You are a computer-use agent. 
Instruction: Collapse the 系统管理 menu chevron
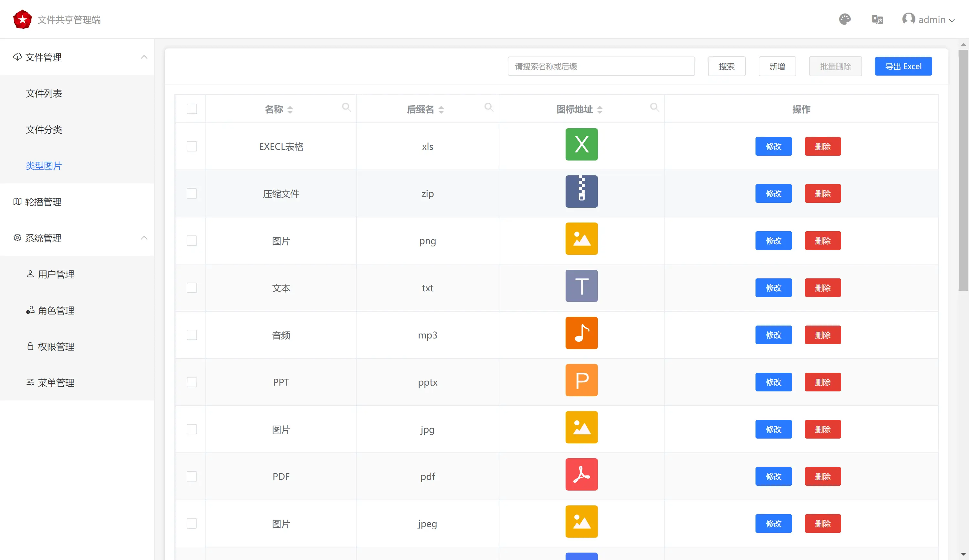(x=144, y=237)
